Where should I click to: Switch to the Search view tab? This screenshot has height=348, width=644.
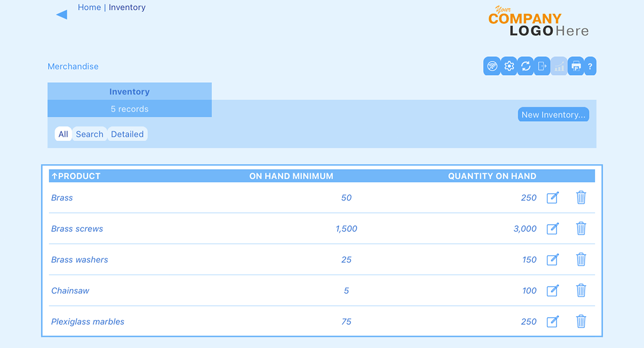pyautogui.click(x=89, y=134)
